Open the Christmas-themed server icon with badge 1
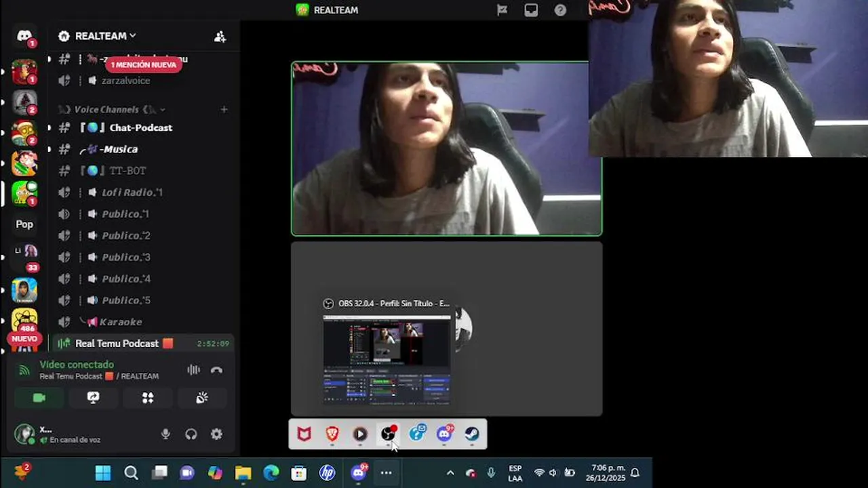Viewport: 868px width, 488px height. pos(24,72)
